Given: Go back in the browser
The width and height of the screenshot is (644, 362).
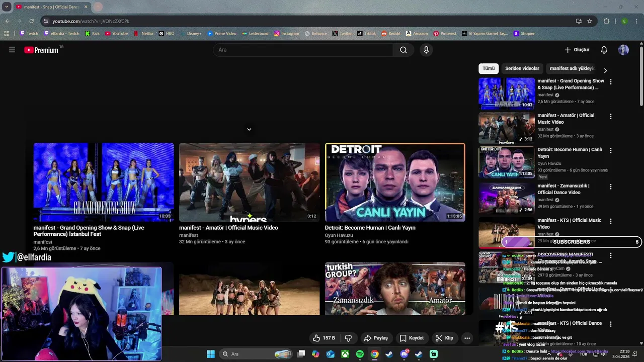Looking at the screenshot, I should (7, 21).
